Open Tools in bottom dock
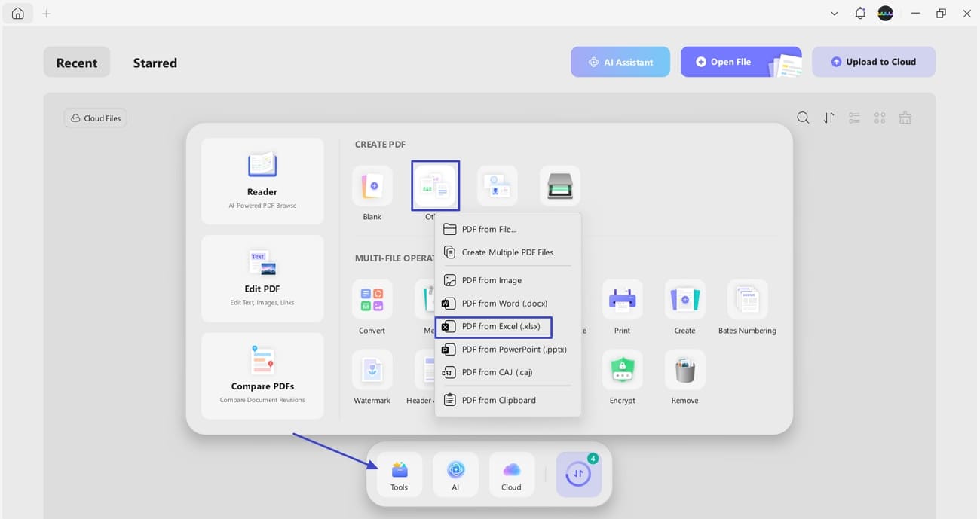Screen dimensions: 980x519 pos(400,475)
